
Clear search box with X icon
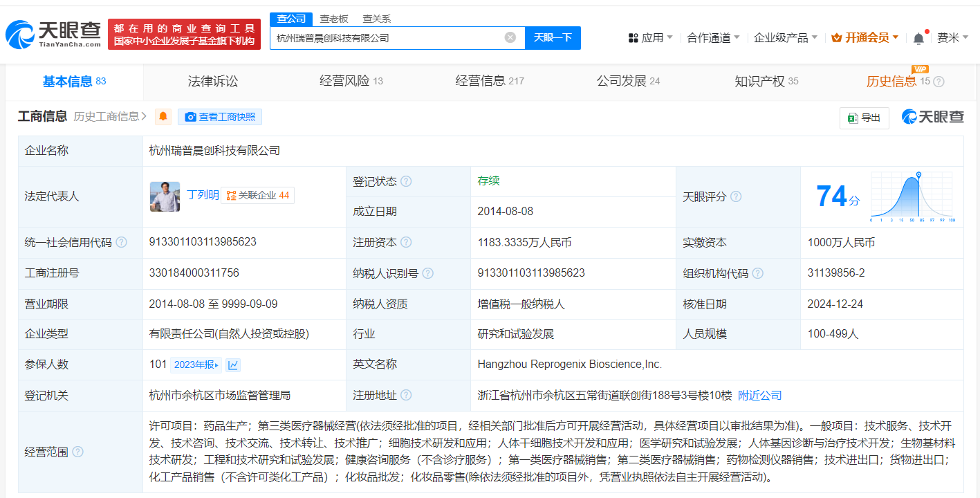pyautogui.click(x=510, y=37)
